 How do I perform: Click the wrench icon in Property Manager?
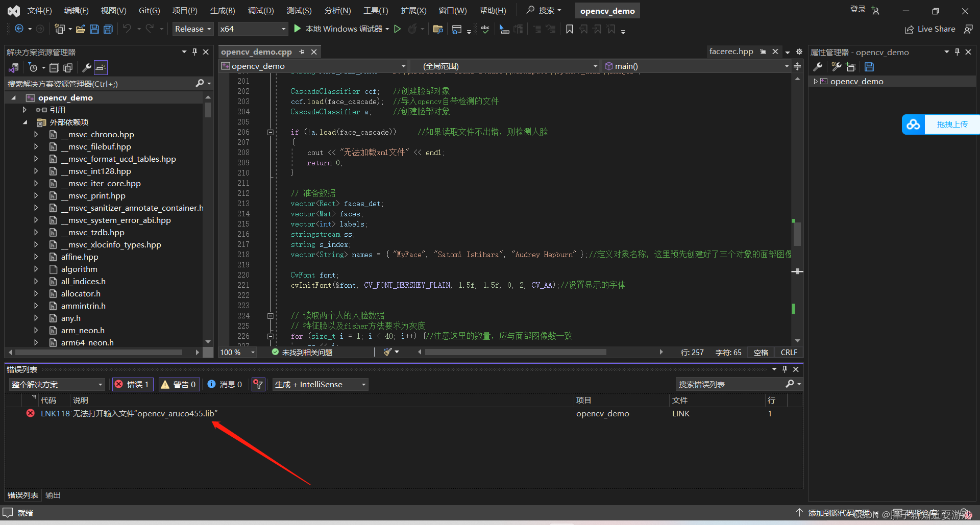click(x=818, y=67)
